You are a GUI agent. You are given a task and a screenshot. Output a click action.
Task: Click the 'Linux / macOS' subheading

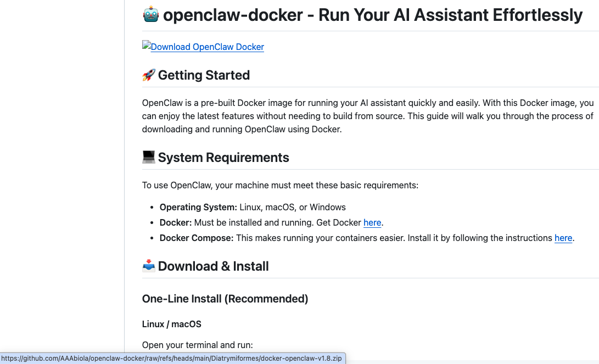click(x=171, y=324)
